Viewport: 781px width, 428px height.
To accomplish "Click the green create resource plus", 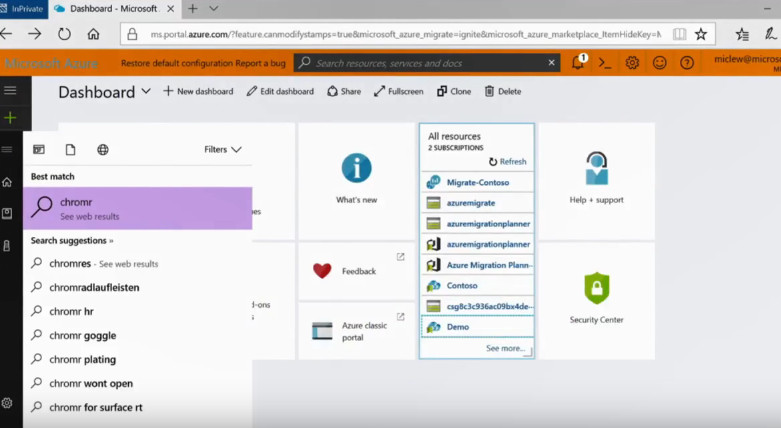I will (x=10, y=118).
